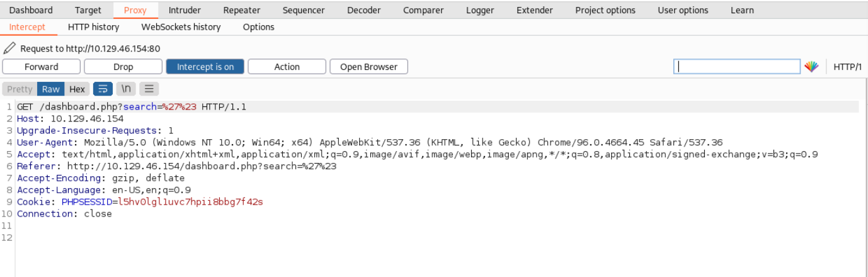Open the HTTP/1 protocol selector
868x277 pixels.
pyautogui.click(x=847, y=67)
